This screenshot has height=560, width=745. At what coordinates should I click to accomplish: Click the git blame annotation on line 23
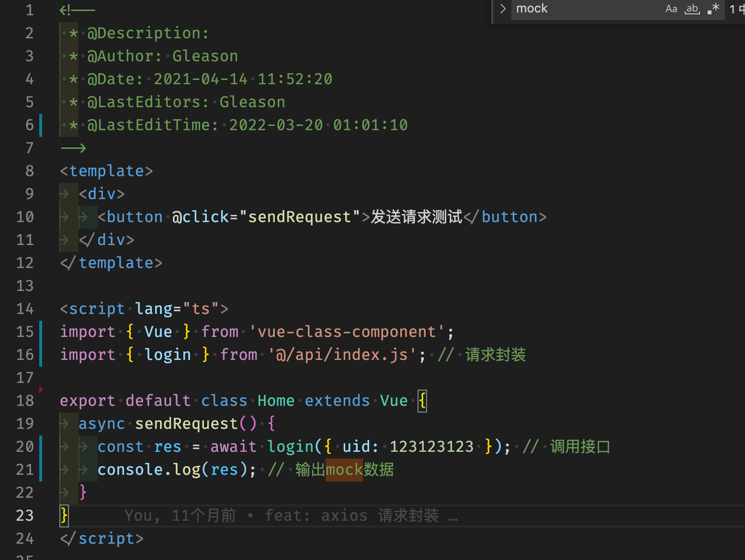291,515
